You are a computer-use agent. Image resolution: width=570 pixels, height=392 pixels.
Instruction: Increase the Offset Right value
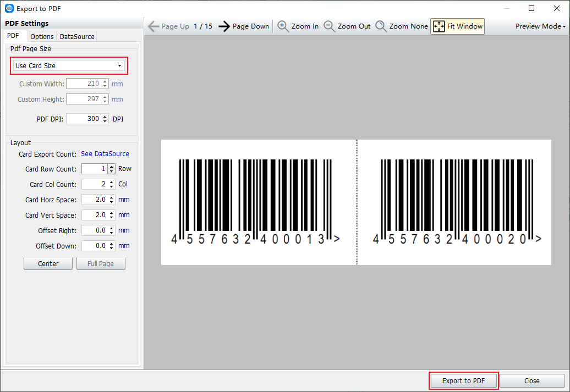click(x=112, y=228)
